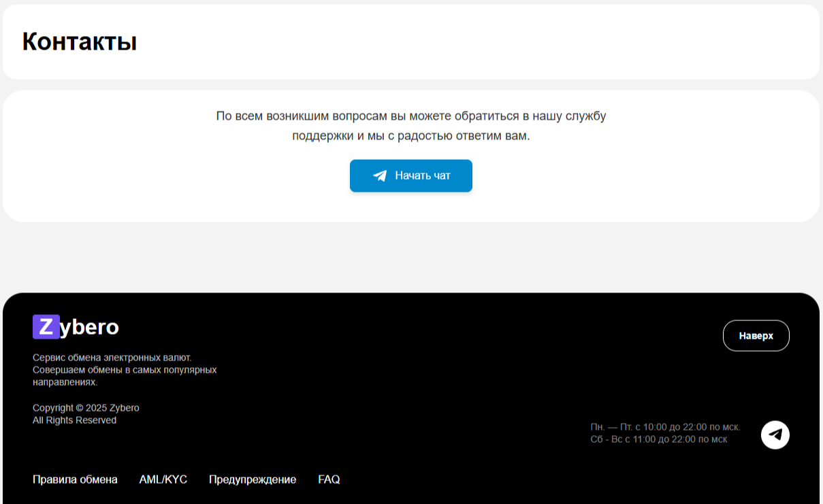View the Предупреждение page

pos(253,480)
